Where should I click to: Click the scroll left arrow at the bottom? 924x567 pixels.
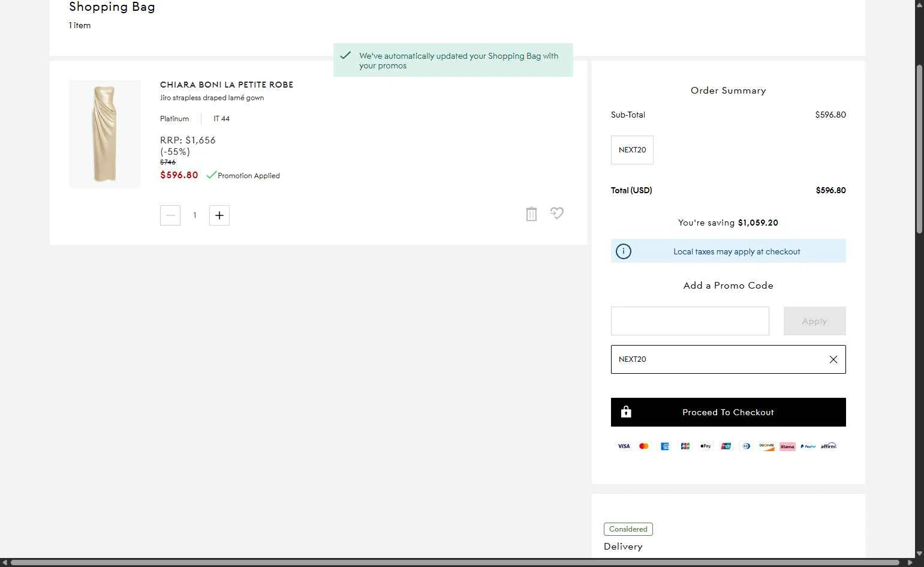(x=5, y=563)
